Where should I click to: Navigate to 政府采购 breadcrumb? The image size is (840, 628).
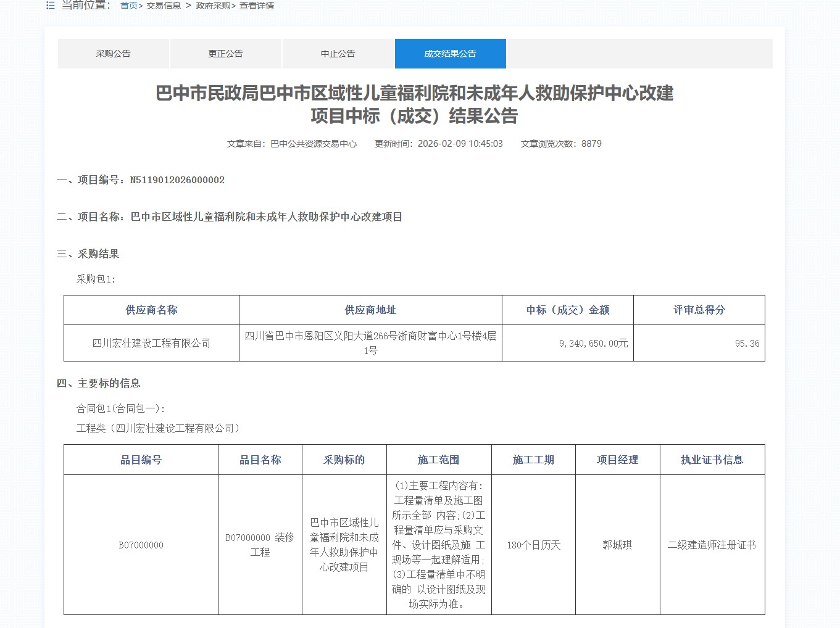click(x=213, y=6)
